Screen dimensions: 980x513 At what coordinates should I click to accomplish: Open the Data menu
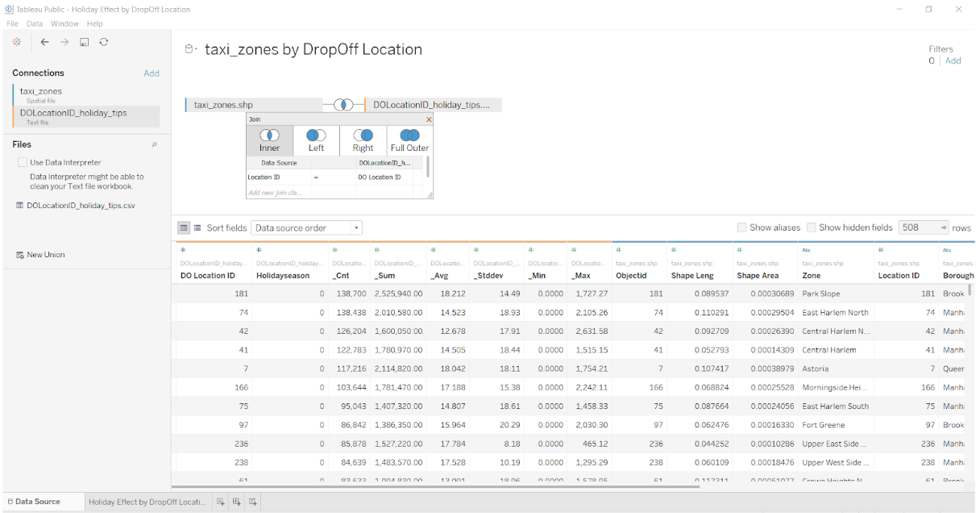coord(35,23)
